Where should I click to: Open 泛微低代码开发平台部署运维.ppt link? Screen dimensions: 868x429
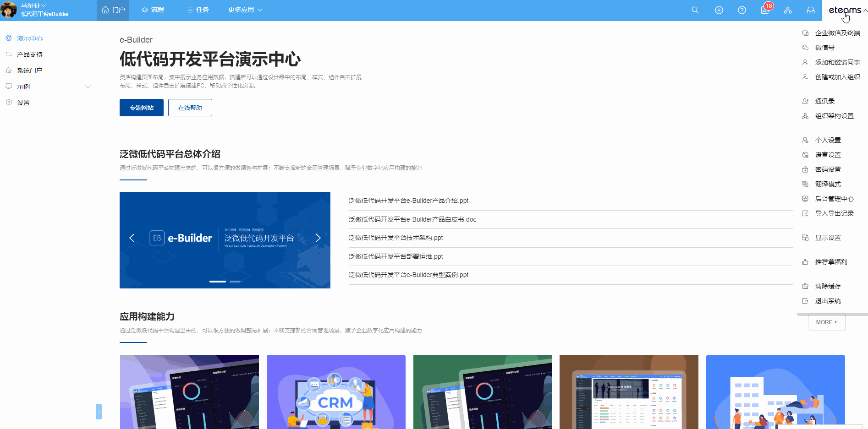coord(396,256)
